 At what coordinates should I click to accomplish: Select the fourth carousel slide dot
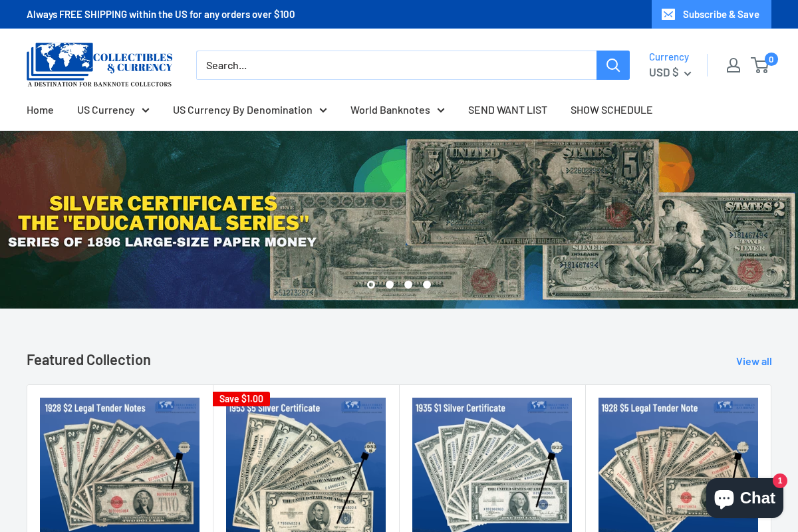pyautogui.click(x=426, y=284)
